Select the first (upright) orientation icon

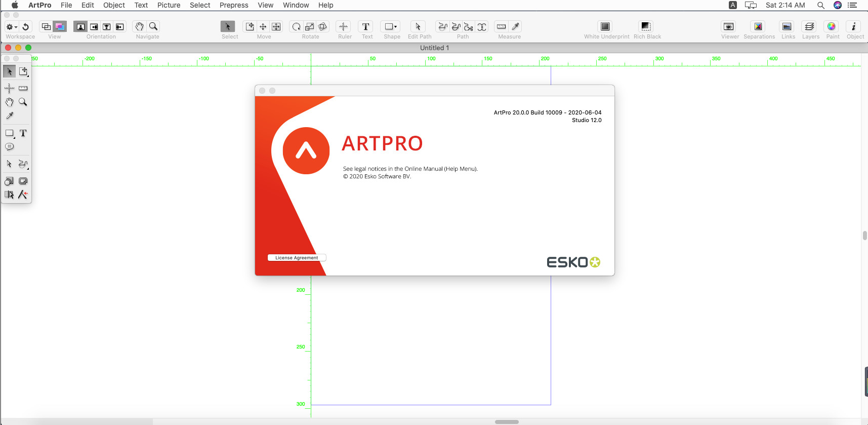[x=80, y=26]
